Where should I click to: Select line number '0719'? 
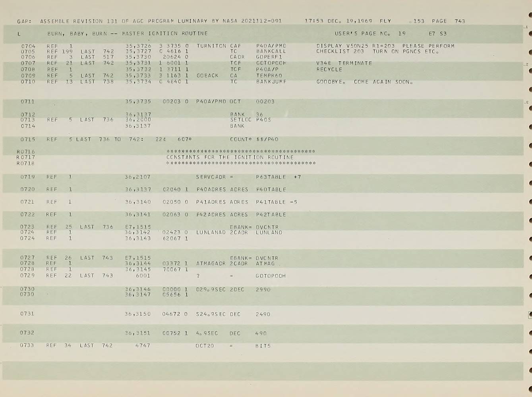[x=27, y=177]
